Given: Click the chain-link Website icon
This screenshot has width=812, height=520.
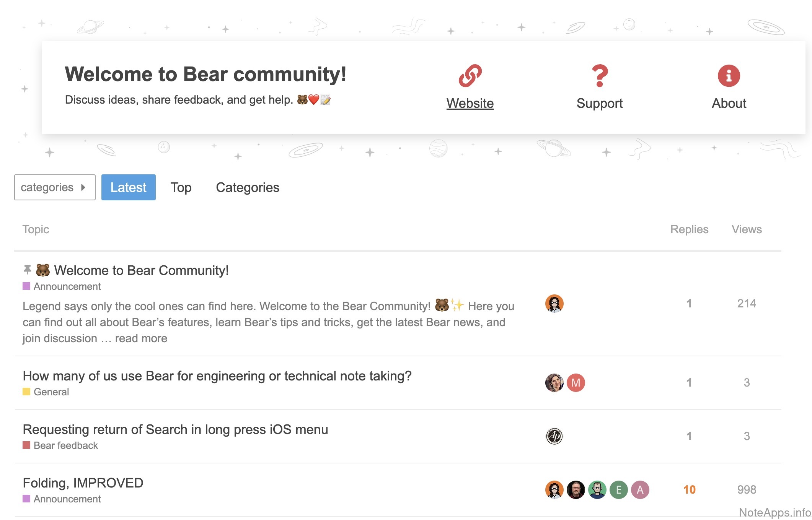Looking at the screenshot, I should click(470, 76).
